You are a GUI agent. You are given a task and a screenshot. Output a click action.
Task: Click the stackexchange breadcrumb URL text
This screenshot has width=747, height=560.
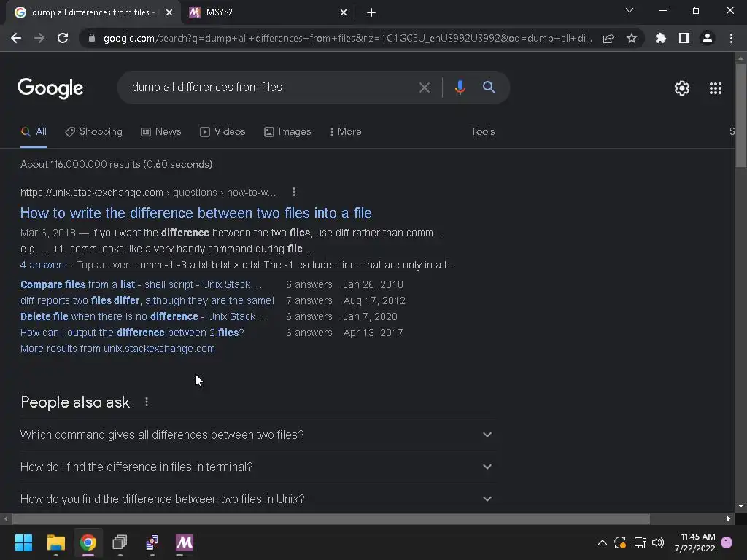[x=148, y=192]
